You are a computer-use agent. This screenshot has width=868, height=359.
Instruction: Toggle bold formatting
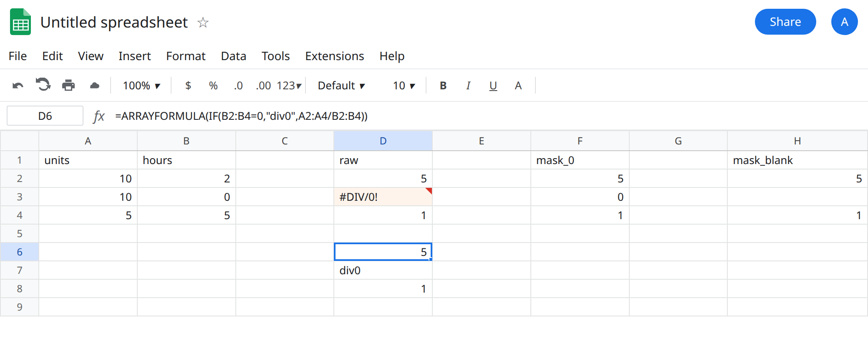[x=443, y=86]
